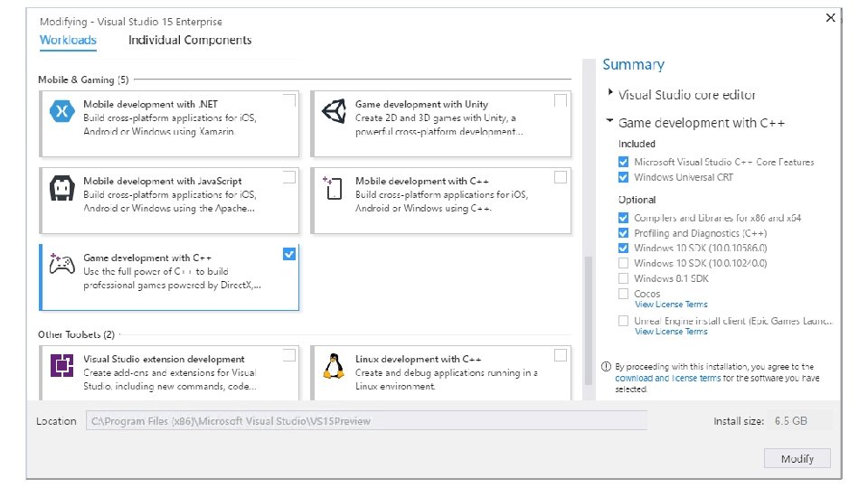Check the Cocos optional component
This screenshot has height=488, width=868.
click(x=623, y=294)
